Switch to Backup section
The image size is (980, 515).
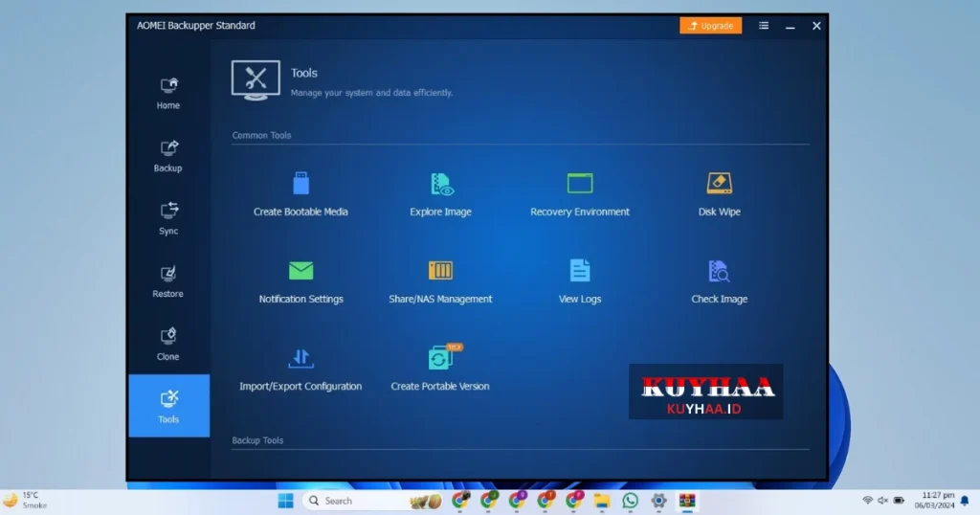point(168,156)
